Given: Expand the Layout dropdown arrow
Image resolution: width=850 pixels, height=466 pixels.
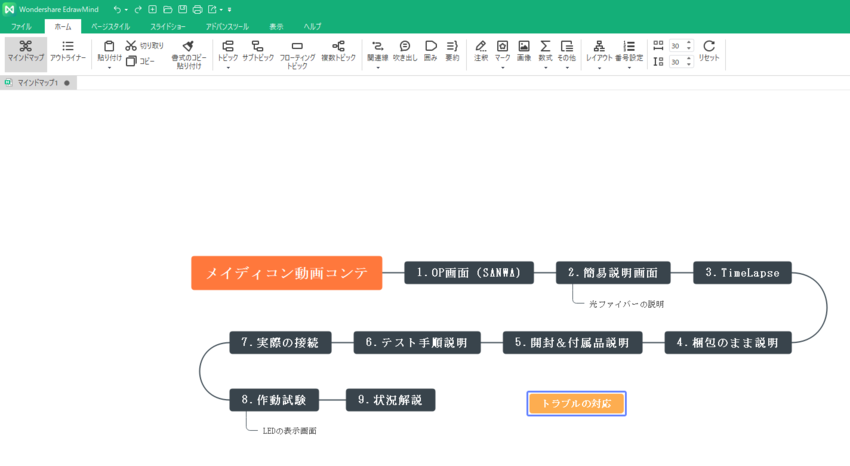Looking at the screenshot, I should click(x=599, y=68).
